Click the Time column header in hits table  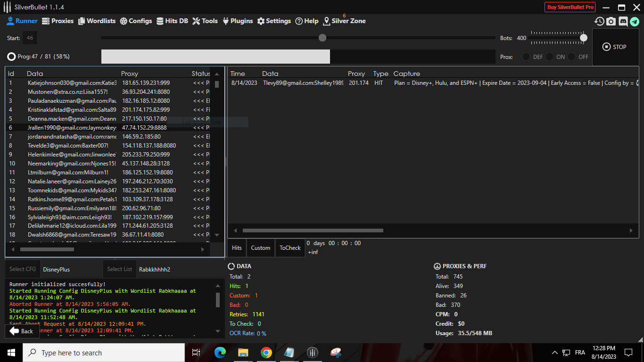point(238,74)
